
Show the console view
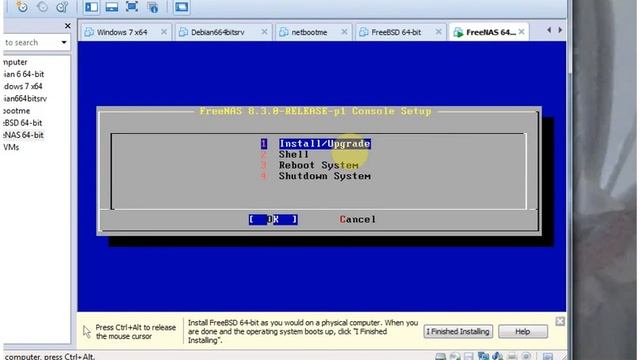click(182, 7)
